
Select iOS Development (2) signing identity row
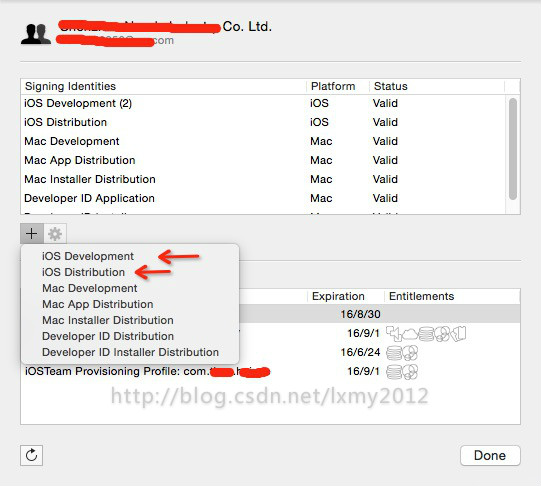click(263, 103)
